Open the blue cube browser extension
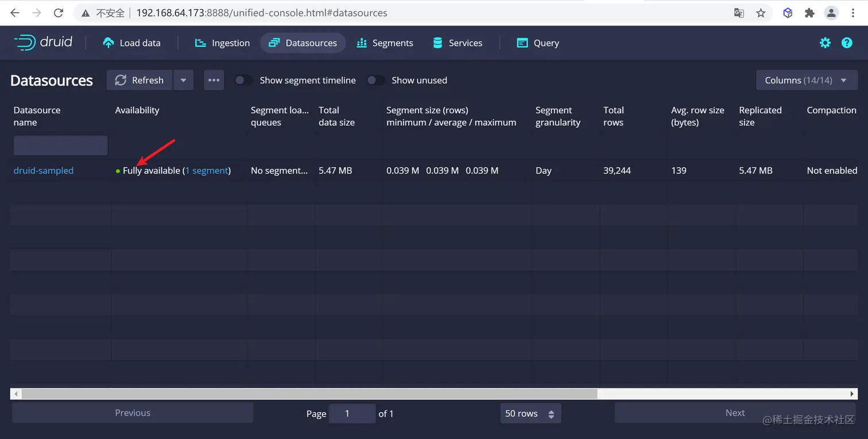 pos(788,13)
